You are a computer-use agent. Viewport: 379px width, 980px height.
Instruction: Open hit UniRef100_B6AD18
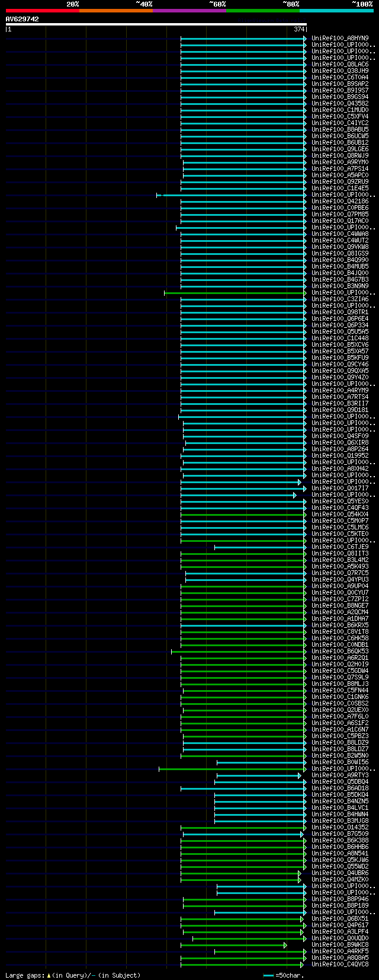pos(340,789)
